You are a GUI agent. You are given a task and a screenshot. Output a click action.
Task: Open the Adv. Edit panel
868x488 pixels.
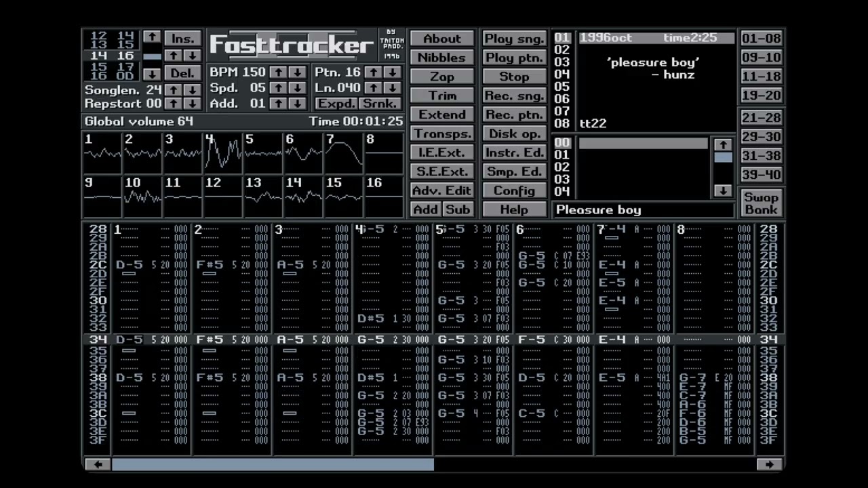click(442, 190)
